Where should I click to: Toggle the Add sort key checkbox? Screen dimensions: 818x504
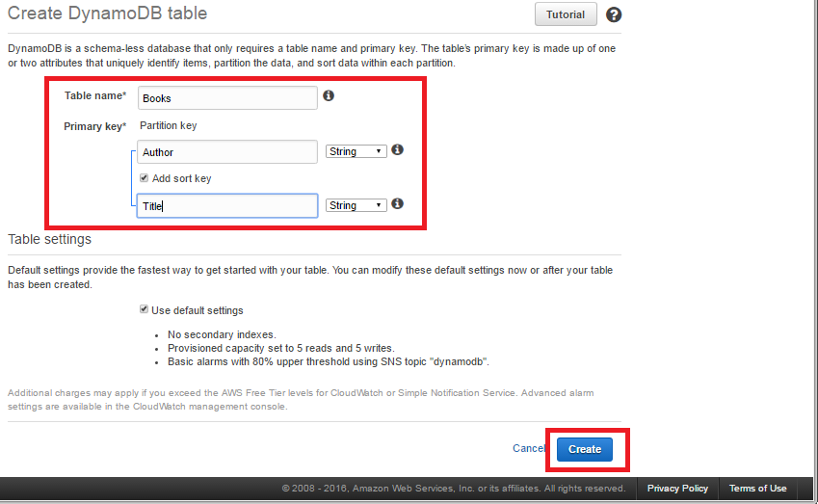click(144, 178)
